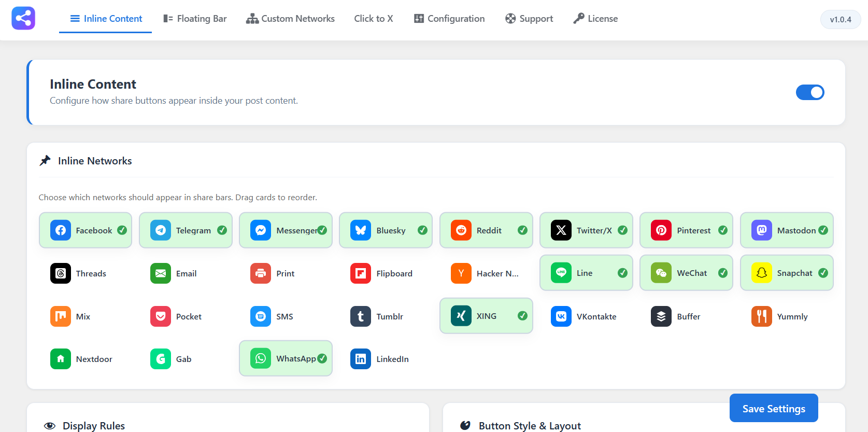868x432 pixels.
Task: Click the Threads network icon
Action: click(x=61, y=273)
